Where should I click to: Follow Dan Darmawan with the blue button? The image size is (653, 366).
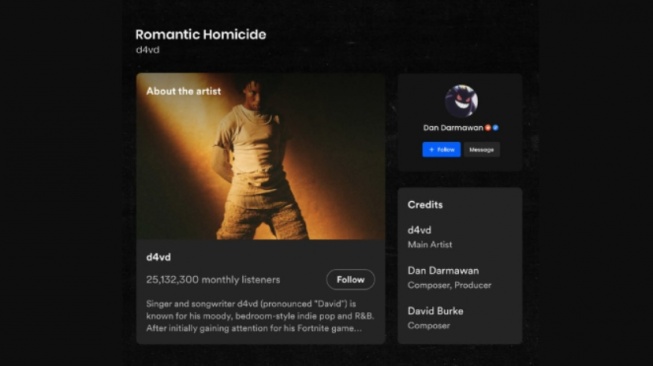[x=441, y=149]
